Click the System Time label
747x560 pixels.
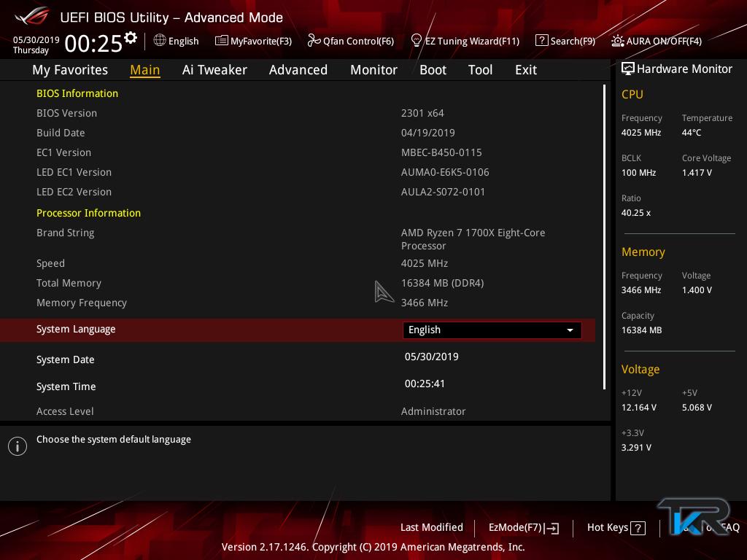(x=66, y=386)
